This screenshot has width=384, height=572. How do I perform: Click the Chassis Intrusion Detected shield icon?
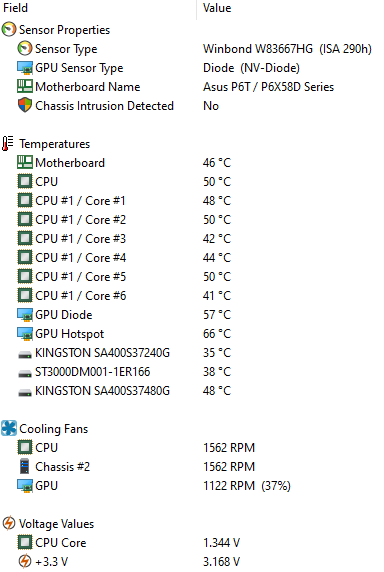coord(25,105)
